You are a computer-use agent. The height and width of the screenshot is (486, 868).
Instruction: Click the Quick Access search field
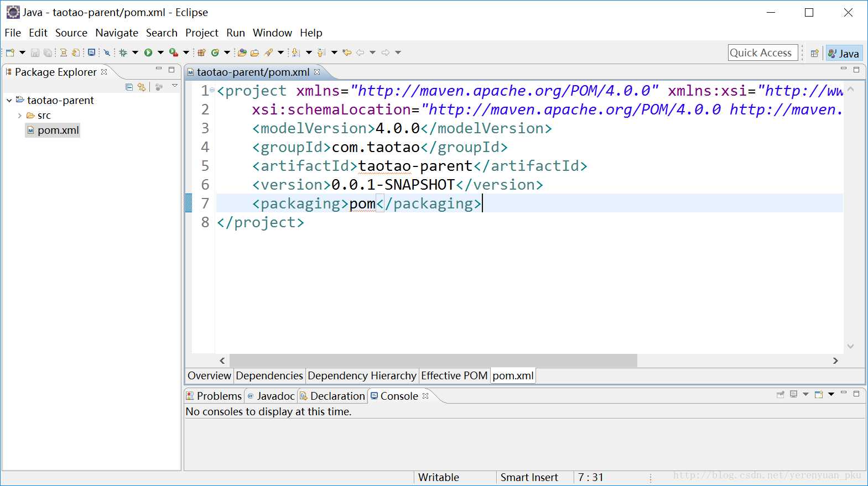pos(763,53)
